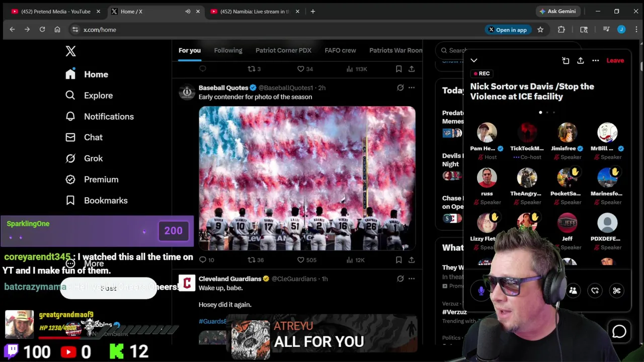Bookmark this page with star icon
Image resolution: width=644 pixels, height=362 pixels.
540,30
